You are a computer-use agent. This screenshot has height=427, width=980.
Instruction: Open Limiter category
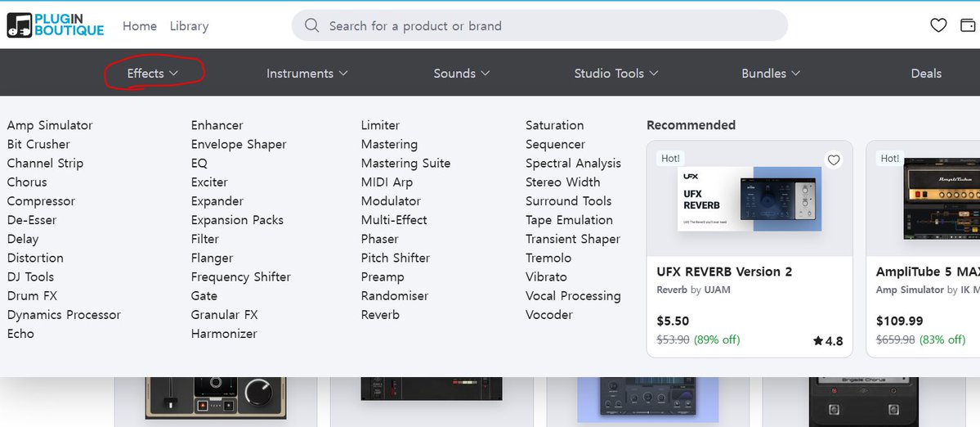pos(380,125)
